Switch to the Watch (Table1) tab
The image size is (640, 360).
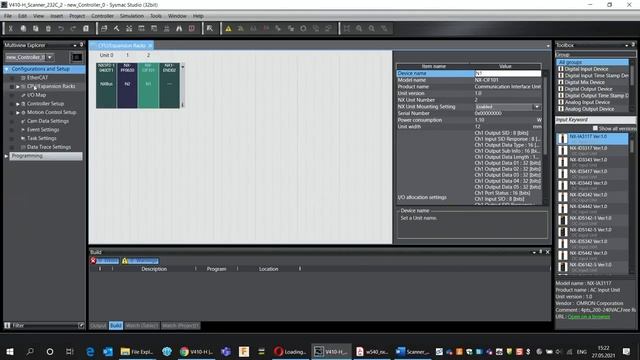142,325
